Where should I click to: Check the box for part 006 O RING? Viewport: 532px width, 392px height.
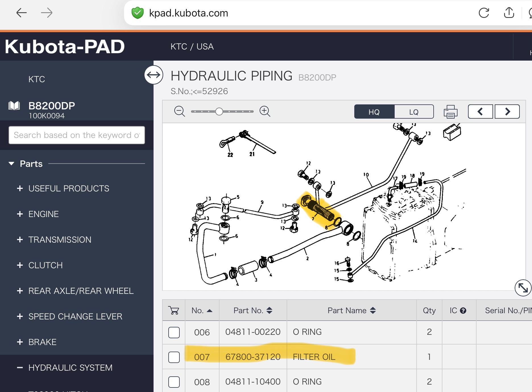pos(174,332)
